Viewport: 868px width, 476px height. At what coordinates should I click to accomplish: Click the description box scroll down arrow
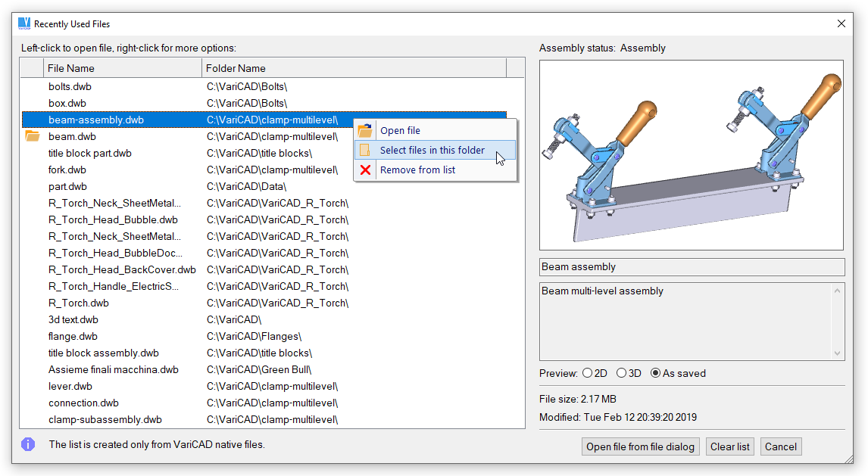click(837, 353)
